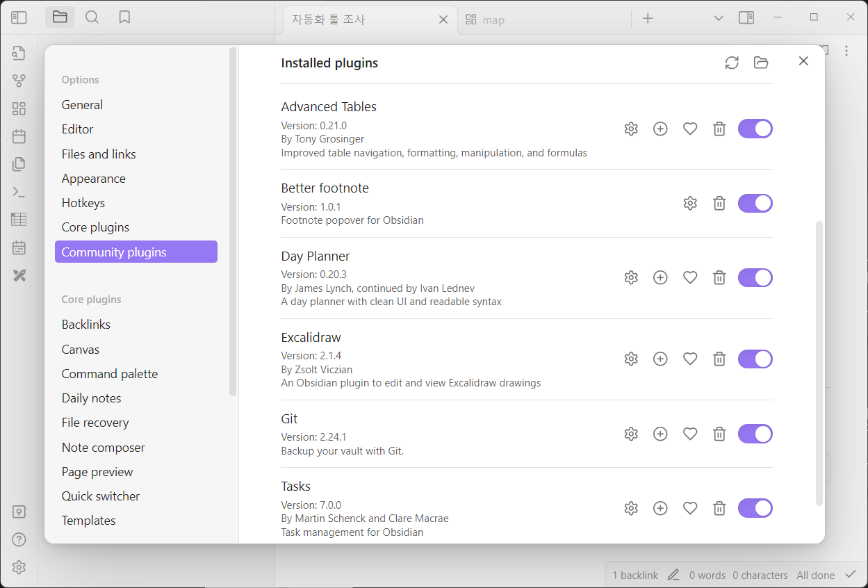The image size is (868, 588).
Task: Open the Appearance settings section
Action: pyautogui.click(x=136, y=179)
